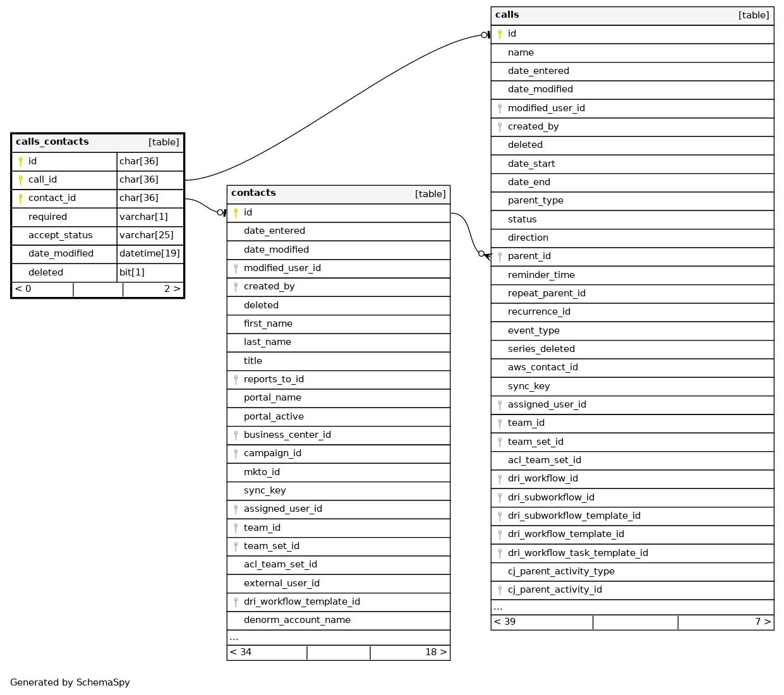The height and width of the screenshot is (695, 784).
Task: Click the '< 39' parents count in calls
Action: click(505, 622)
